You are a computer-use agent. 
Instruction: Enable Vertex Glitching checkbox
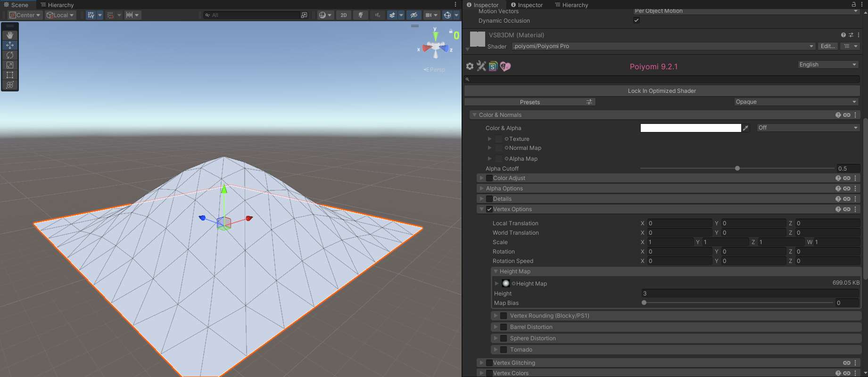(489, 363)
